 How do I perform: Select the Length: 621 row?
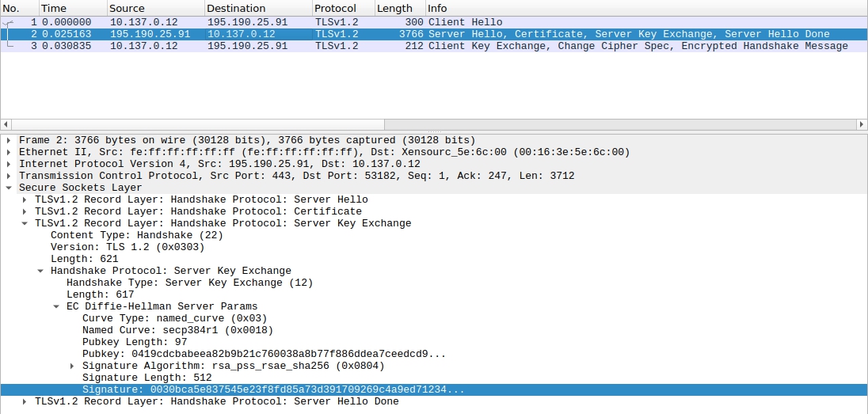click(x=434, y=259)
